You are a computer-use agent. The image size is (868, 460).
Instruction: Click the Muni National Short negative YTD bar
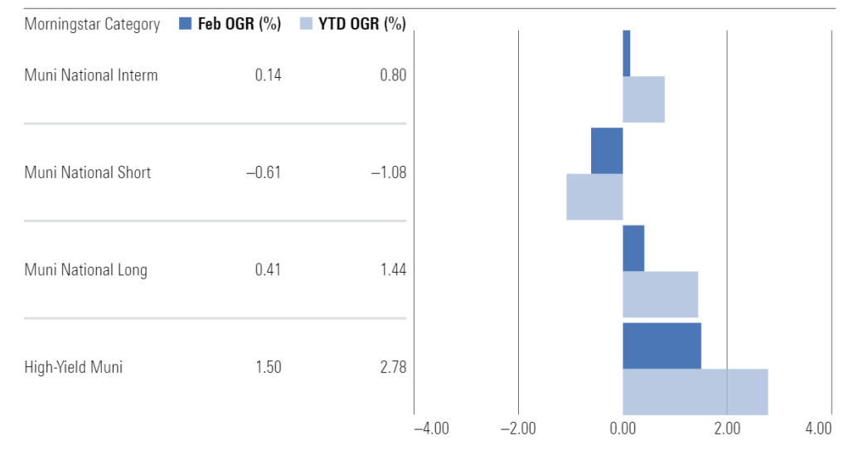point(594,196)
